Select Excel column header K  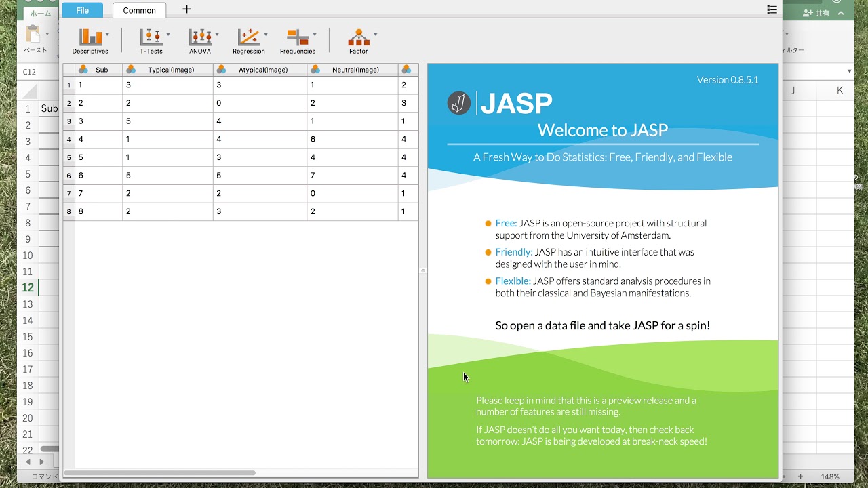840,90
